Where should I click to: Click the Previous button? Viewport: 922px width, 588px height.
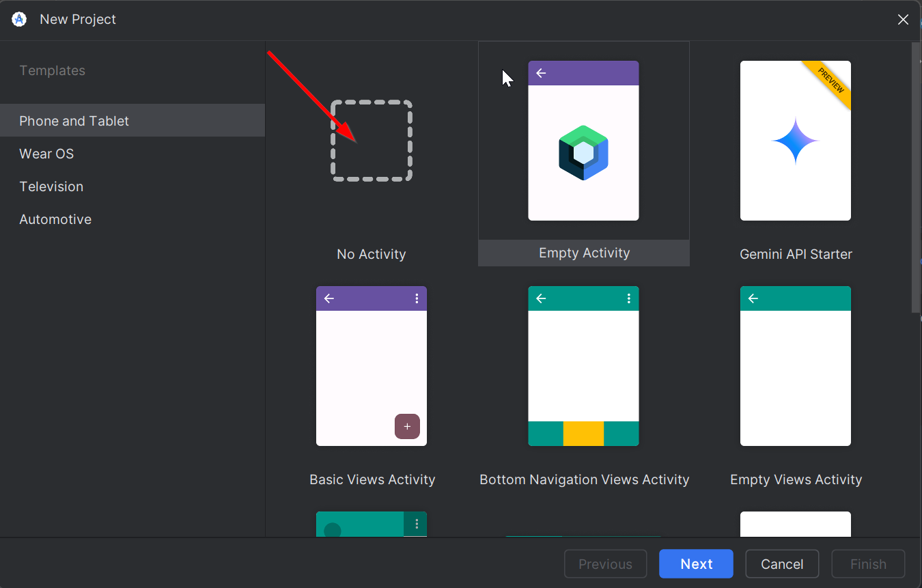click(605, 563)
